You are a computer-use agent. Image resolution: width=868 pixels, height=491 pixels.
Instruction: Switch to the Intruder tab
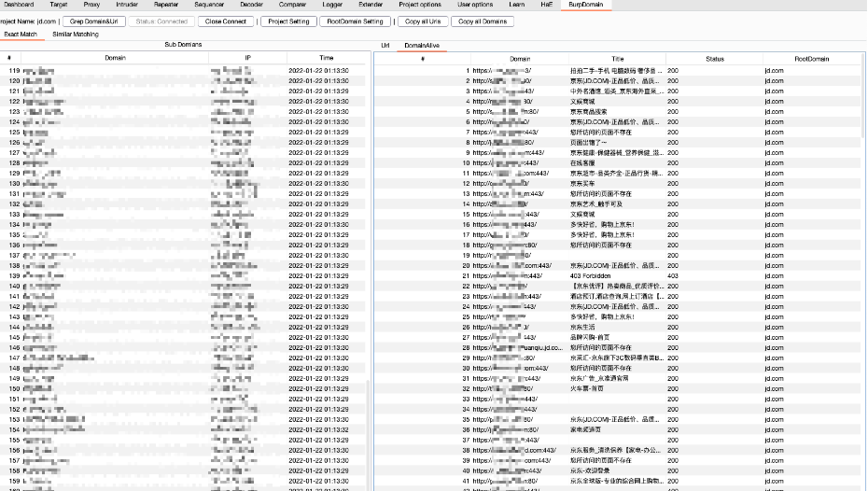point(127,5)
